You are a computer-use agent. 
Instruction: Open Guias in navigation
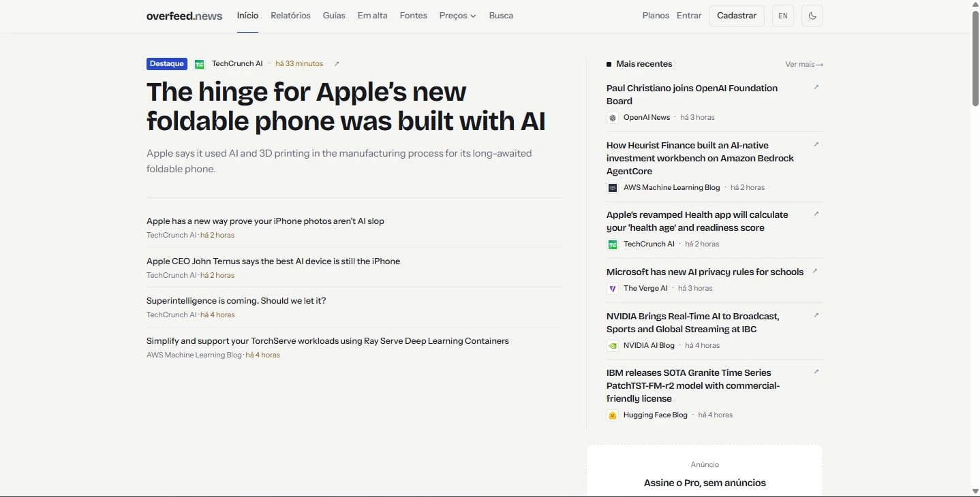[x=334, y=16]
